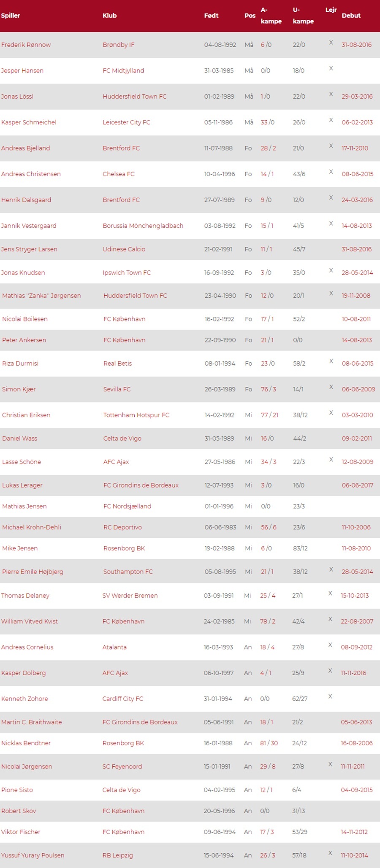
Task: Sort by Født column header
Action: pyautogui.click(x=211, y=16)
